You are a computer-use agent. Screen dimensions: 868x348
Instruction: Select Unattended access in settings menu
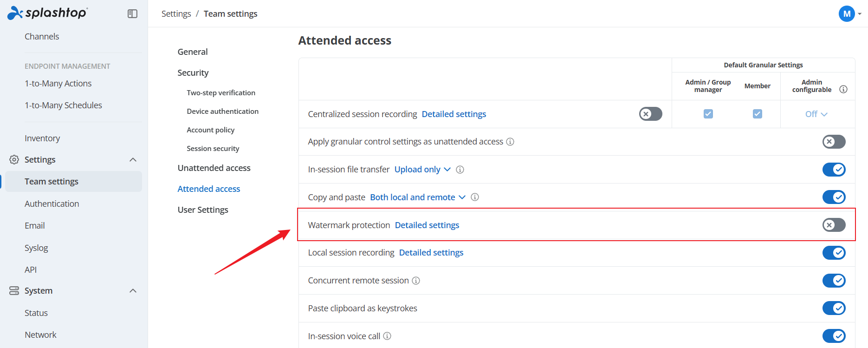coord(214,168)
